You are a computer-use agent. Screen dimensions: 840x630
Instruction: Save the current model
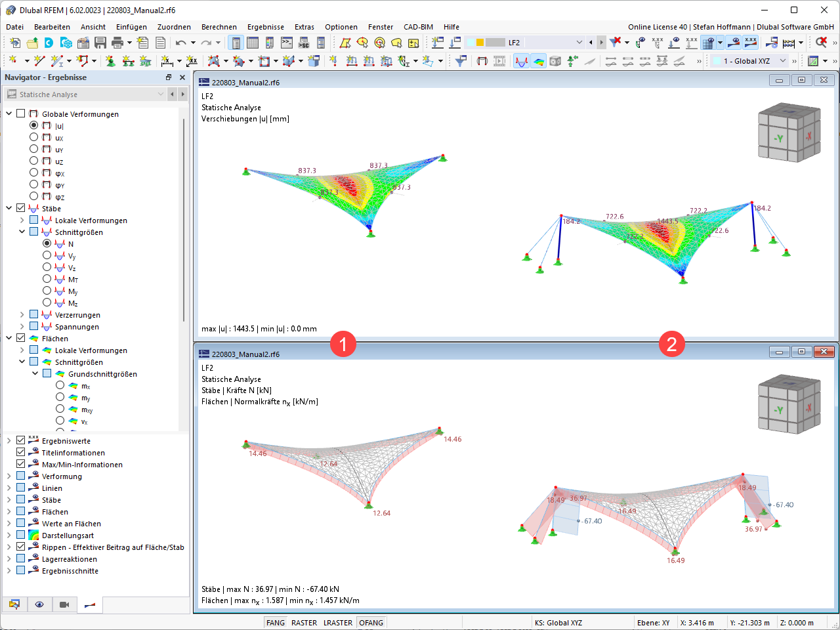(100, 42)
